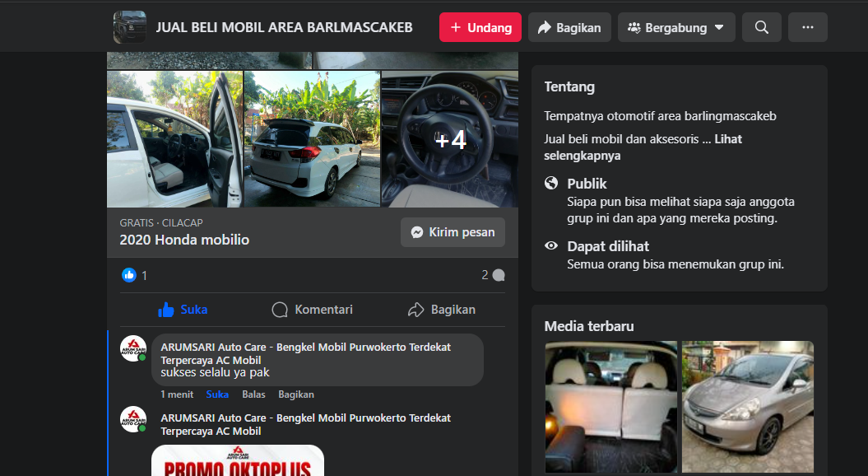Open ARUMSARI Auto Care name in second comment

305,424
